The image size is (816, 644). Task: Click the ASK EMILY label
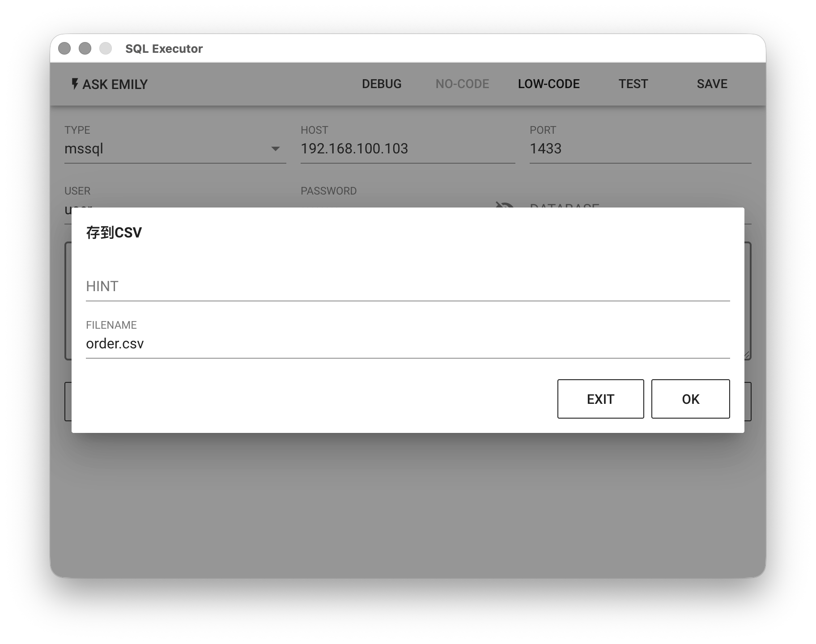[x=115, y=84]
